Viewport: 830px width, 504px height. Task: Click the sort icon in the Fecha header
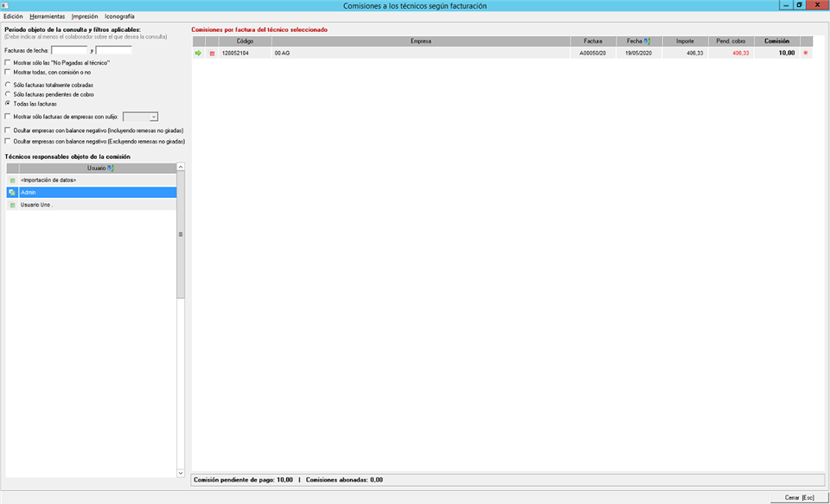(647, 41)
